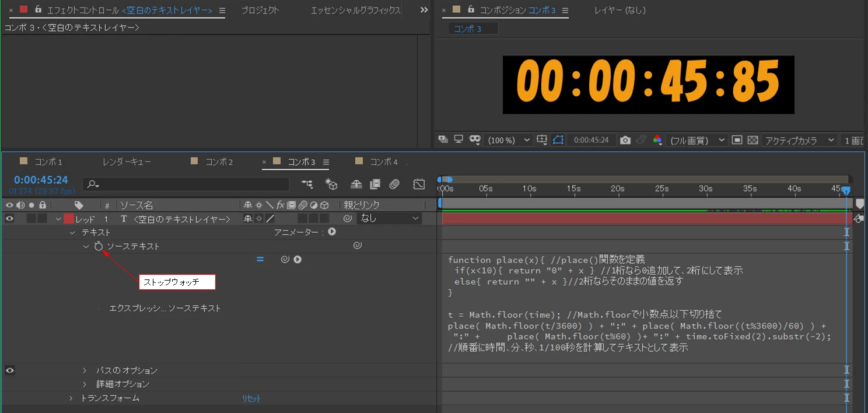
Task: Open the レイヤー (なし) viewer tab
Action: coord(619,10)
